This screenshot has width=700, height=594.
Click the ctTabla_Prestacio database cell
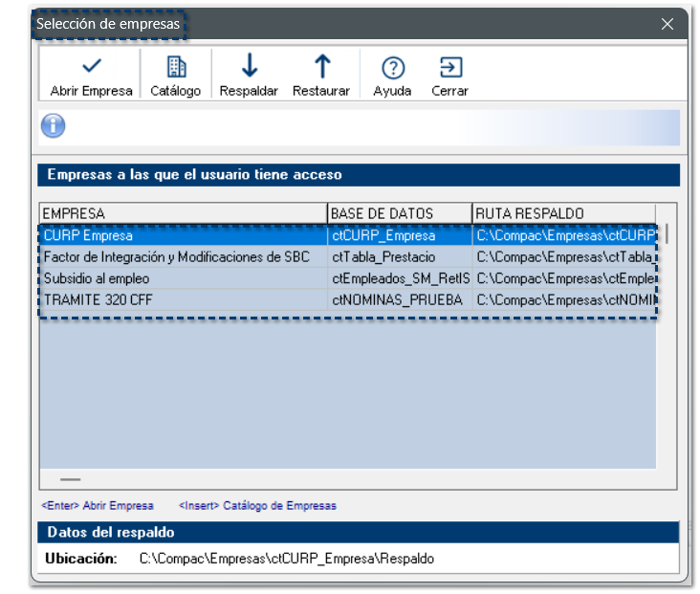click(399, 257)
